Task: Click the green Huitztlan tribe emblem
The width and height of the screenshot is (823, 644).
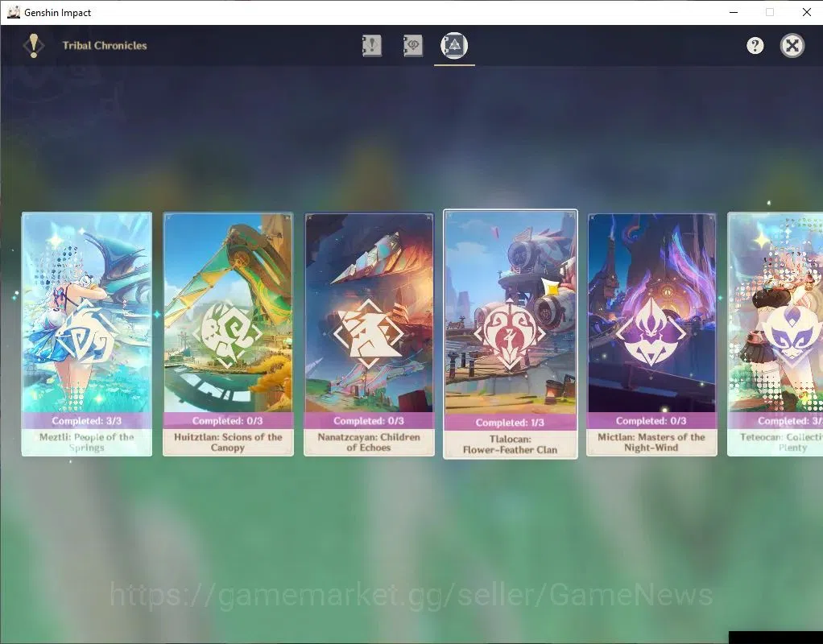Action: click(227, 334)
